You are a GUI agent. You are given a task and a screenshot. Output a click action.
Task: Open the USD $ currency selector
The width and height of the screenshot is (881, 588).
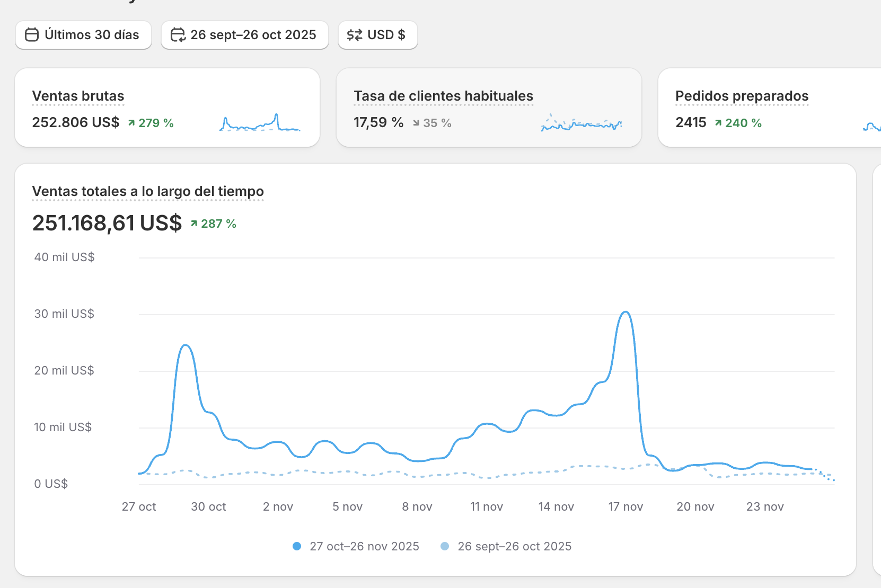pos(378,35)
